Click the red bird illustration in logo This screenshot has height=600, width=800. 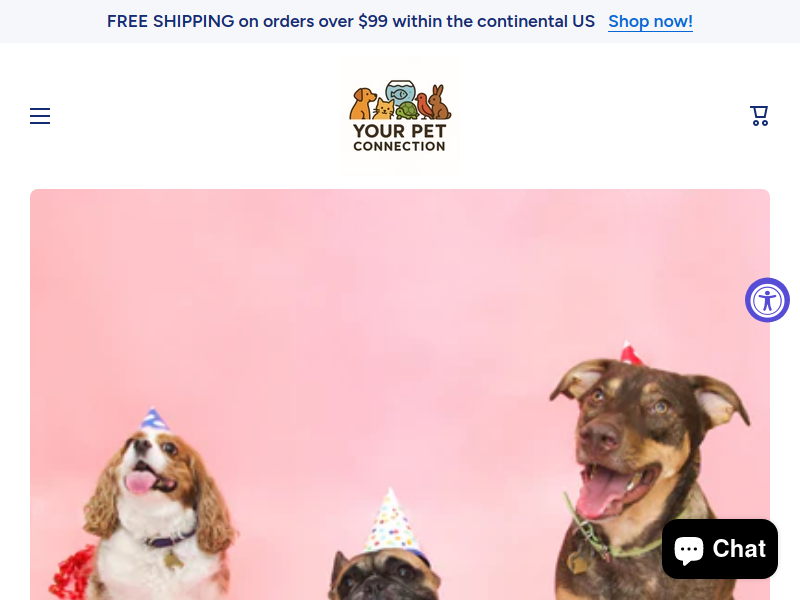[423, 105]
